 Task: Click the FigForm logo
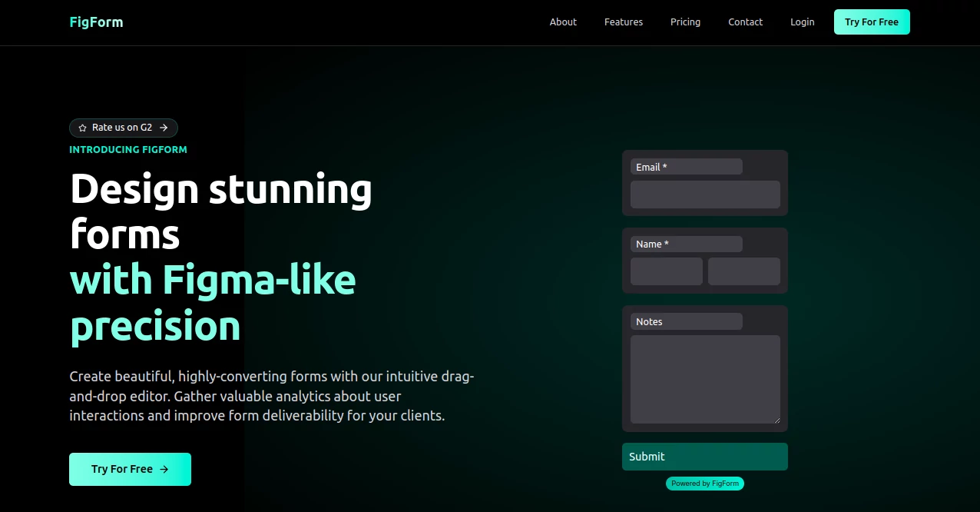click(96, 22)
